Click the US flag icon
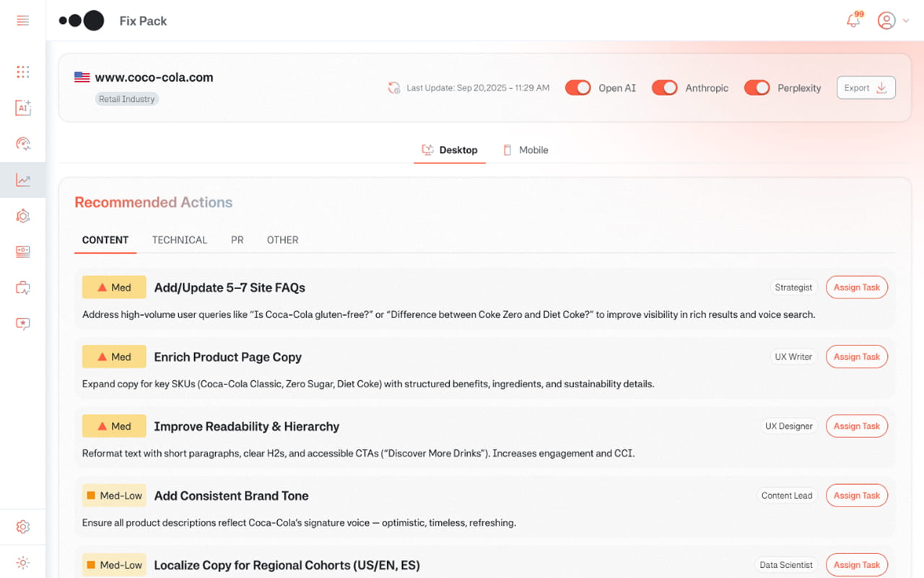 (82, 77)
